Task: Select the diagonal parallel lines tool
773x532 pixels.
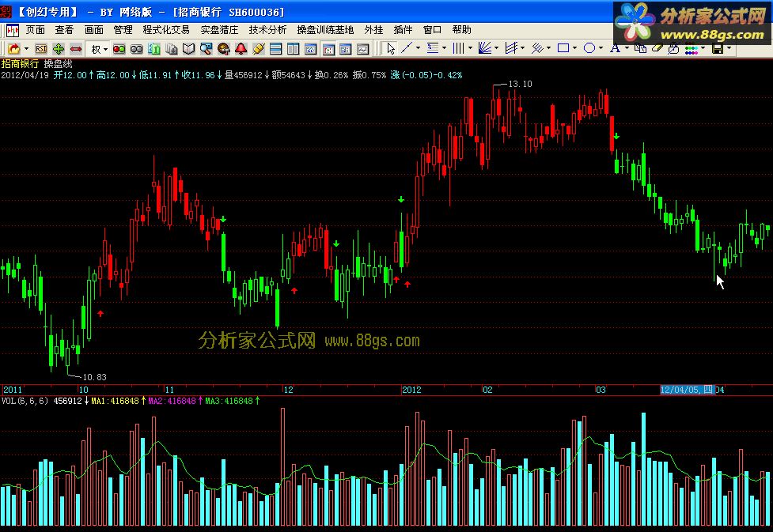Action: pos(537,47)
